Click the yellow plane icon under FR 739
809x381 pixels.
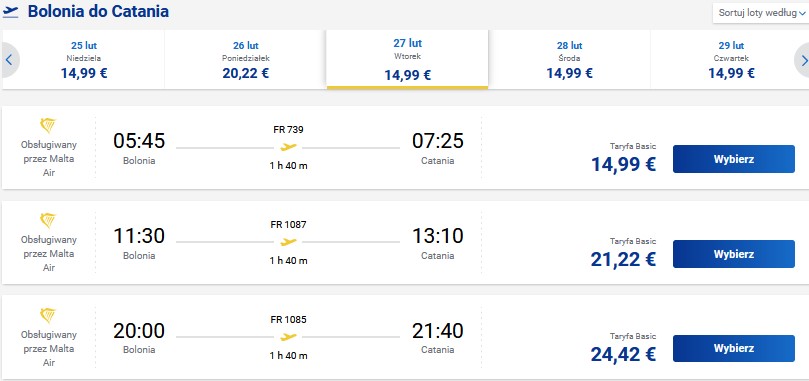[288, 148]
